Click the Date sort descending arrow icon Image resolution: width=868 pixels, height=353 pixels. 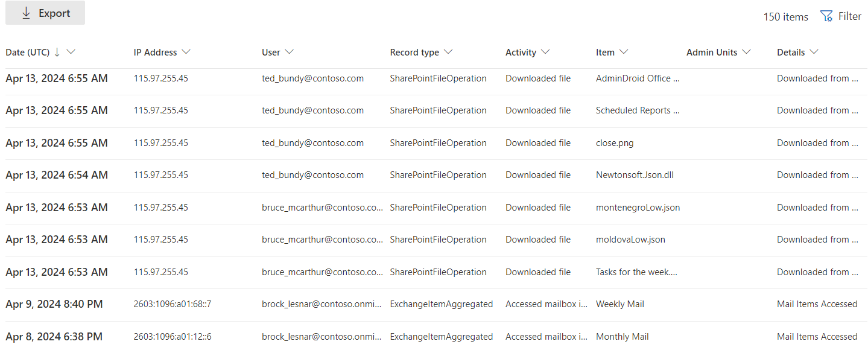(x=57, y=52)
